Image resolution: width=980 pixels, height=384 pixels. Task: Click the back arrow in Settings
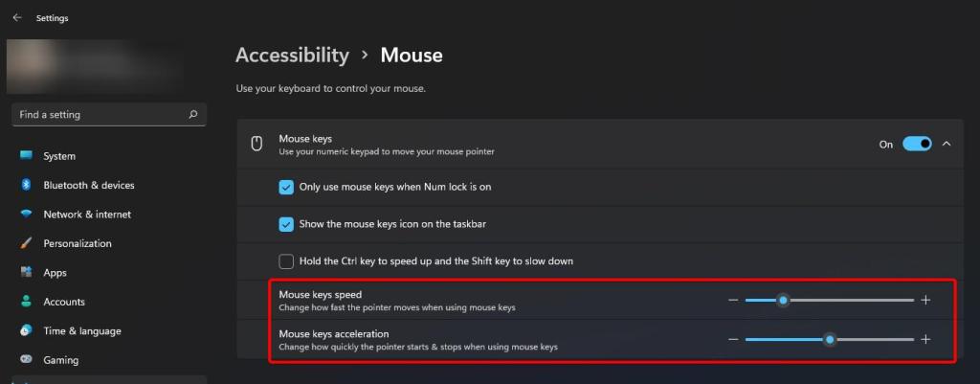[17, 17]
